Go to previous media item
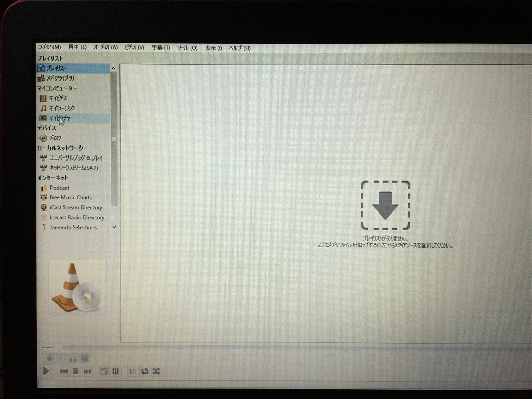The height and width of the screenshot is (399, 532). click(x=64, y=371)
